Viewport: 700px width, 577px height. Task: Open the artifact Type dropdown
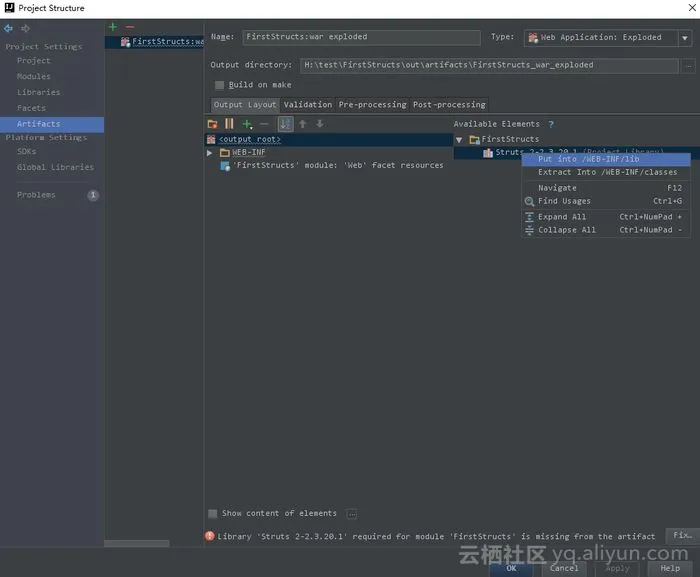684,38
